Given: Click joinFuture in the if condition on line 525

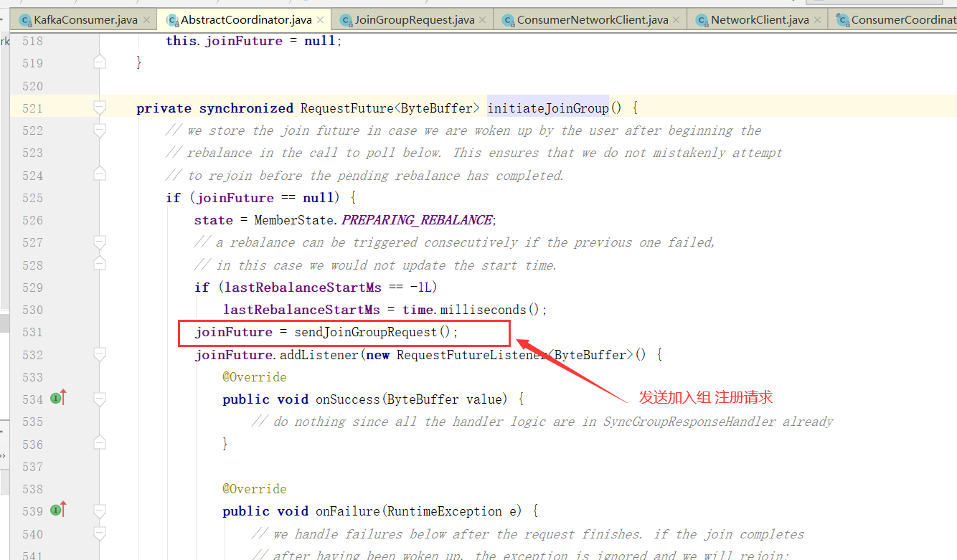Looking at the screenshot, I should tap(235, 198).
